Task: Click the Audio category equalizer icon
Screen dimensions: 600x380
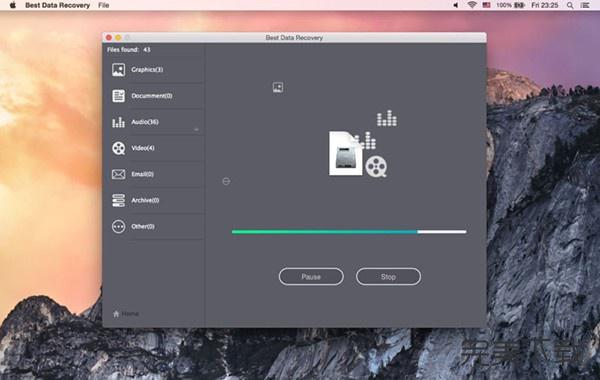Action: (x=118, y=122)
